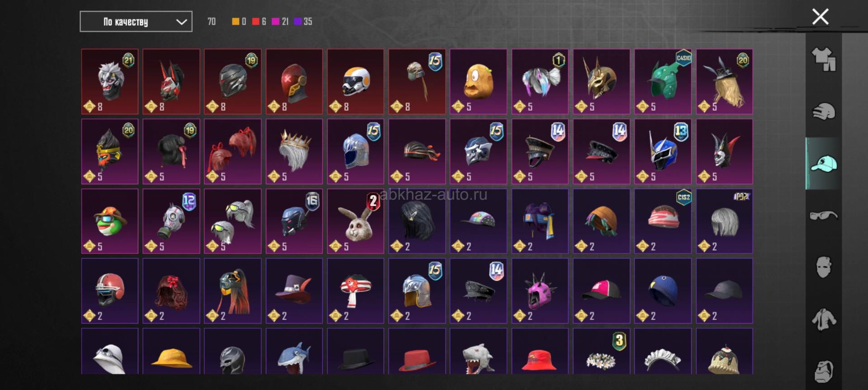Screen dimensions: 868x390
Task: Filter by purple quality count 35
Action: click(303, 21)
